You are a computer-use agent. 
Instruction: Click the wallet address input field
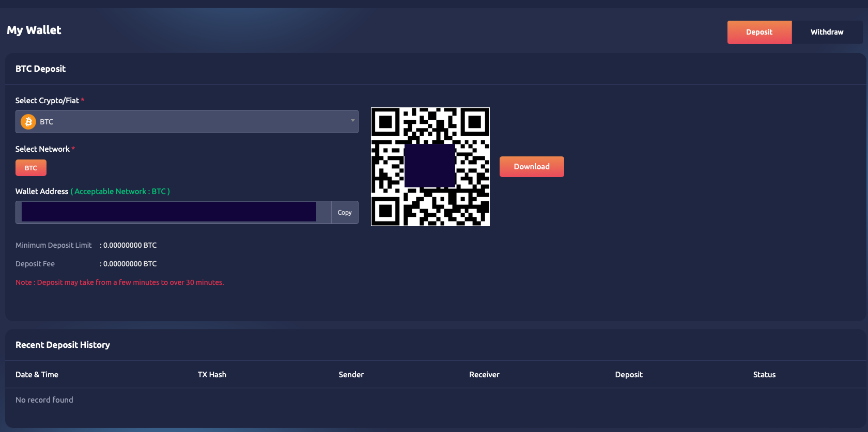[x=173, y=212]
